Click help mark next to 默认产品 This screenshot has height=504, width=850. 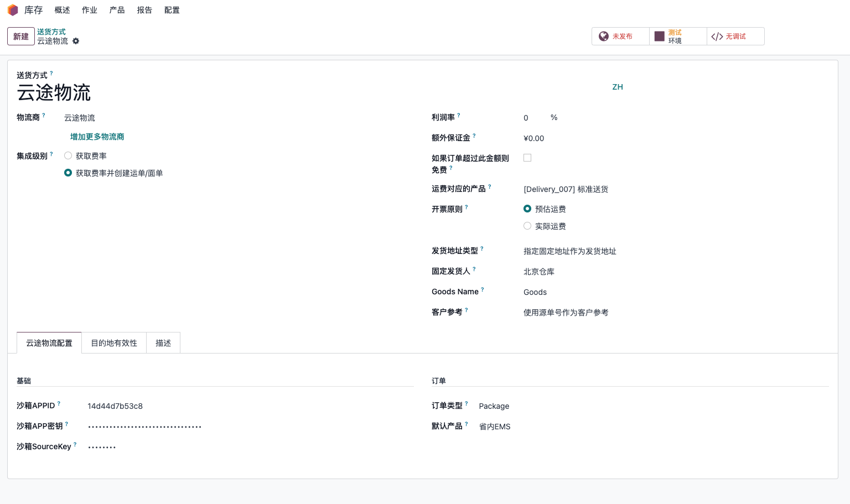(467, 424)
